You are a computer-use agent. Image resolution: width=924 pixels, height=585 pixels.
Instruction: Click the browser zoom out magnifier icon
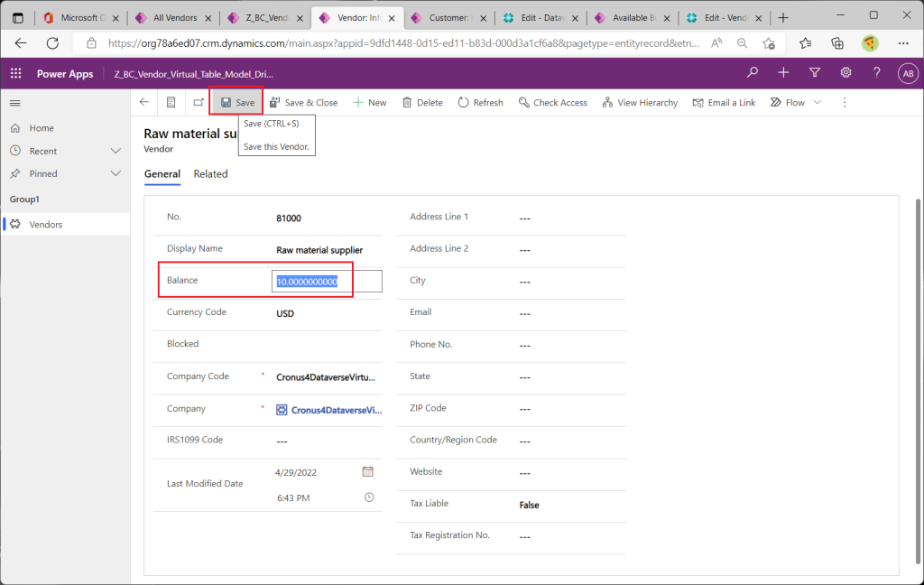tap(743, 43)
